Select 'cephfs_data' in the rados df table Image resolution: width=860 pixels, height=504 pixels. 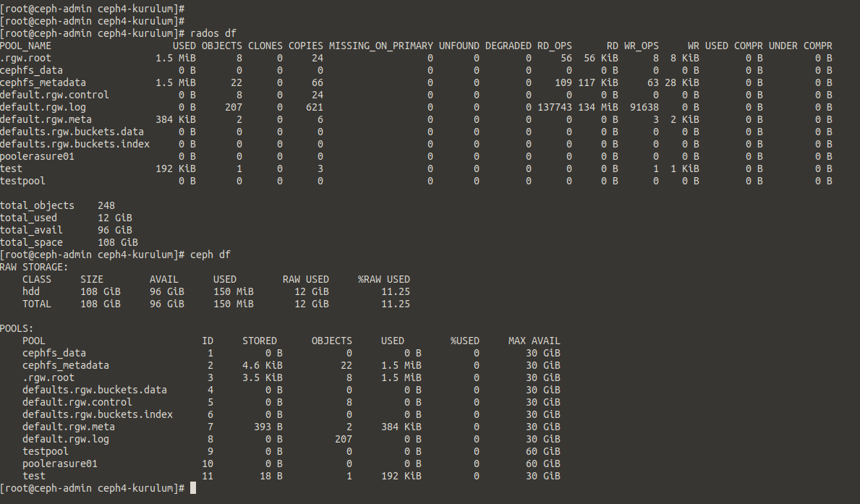(31, 70)
